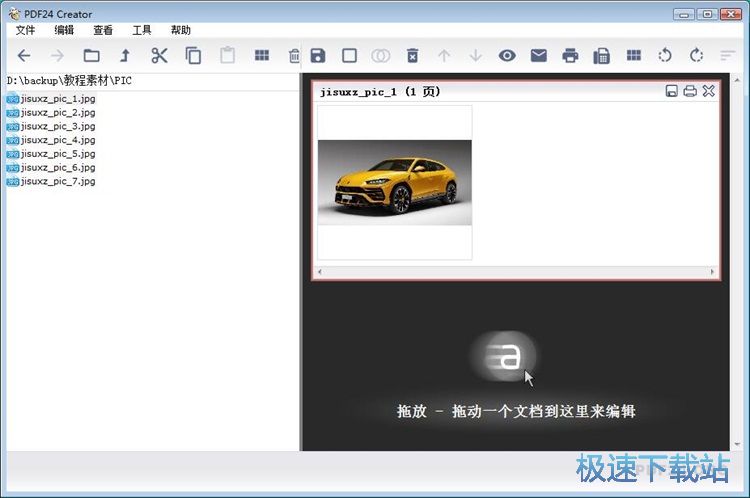This screenshot has width=750, height=498.
Task: Open the 编辑 menu
Action: (x=64, y=31)
